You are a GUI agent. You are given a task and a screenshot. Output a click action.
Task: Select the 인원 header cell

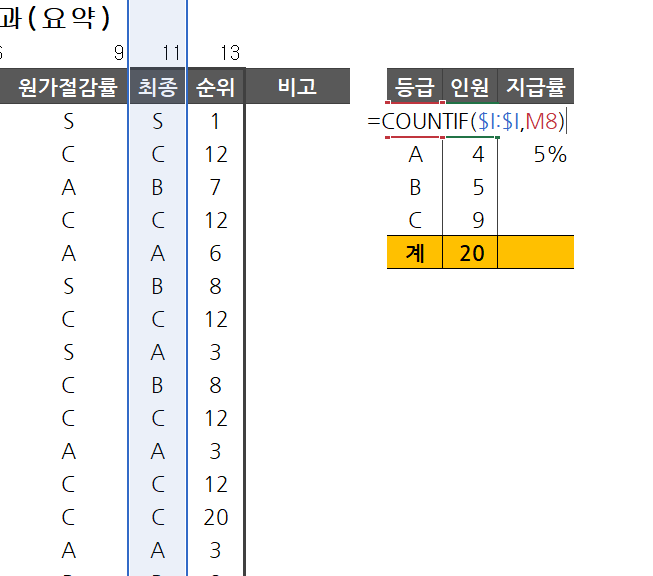(470, 87)
